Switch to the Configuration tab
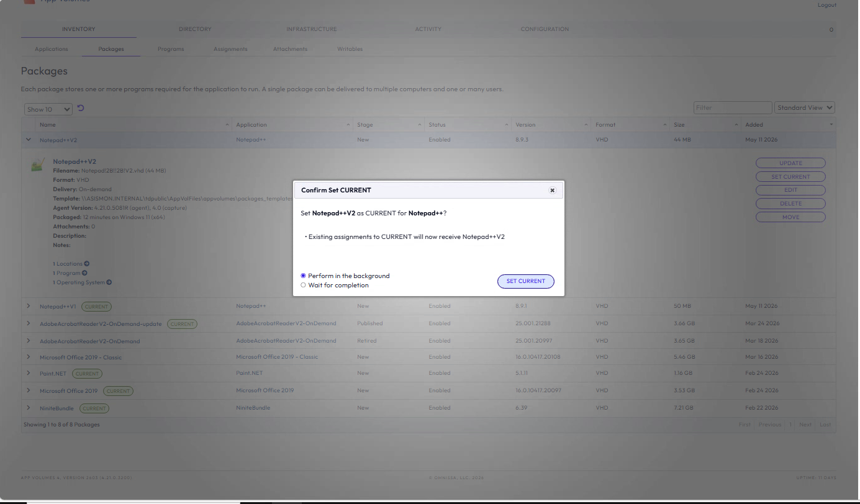 coord(545,29)
